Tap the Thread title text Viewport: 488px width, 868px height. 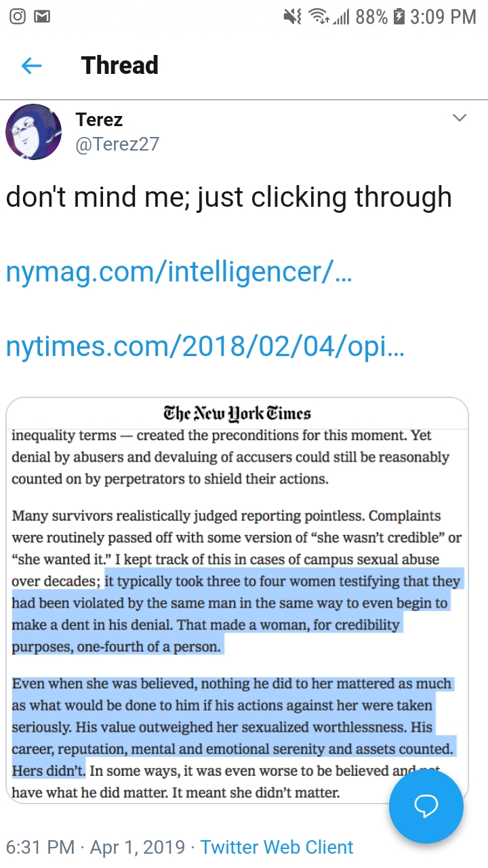(x=120, y=65)
